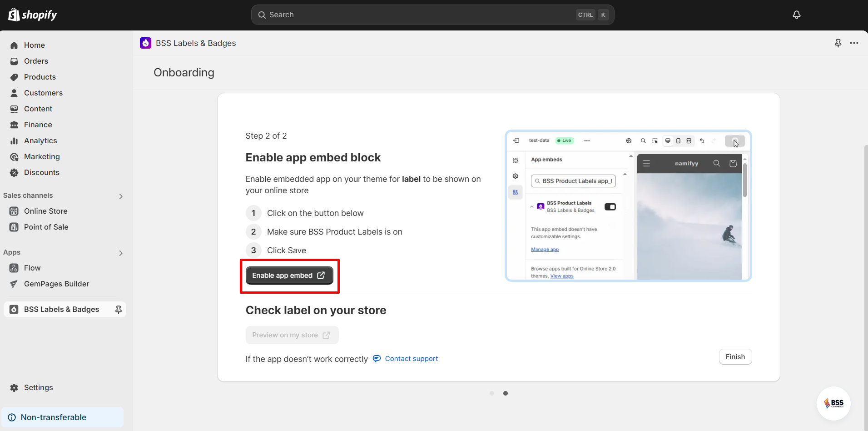Toggle the pin next to the app title

pos(838,43)
